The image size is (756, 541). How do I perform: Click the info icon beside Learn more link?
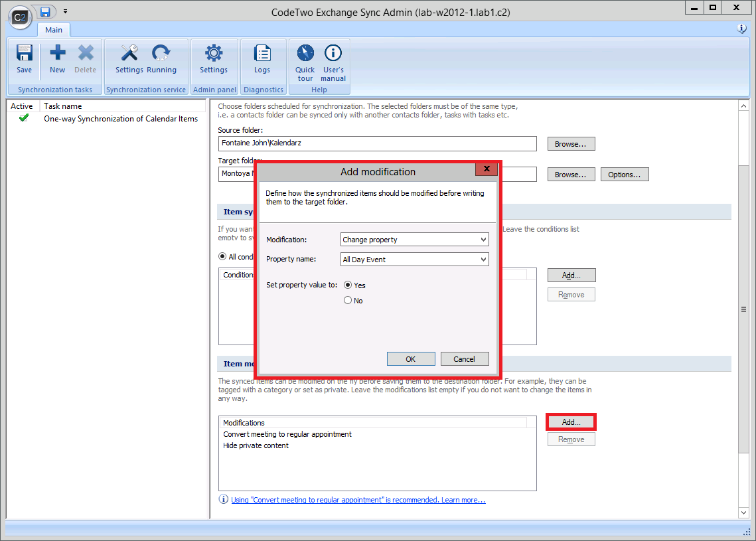(x=223, y=499)
